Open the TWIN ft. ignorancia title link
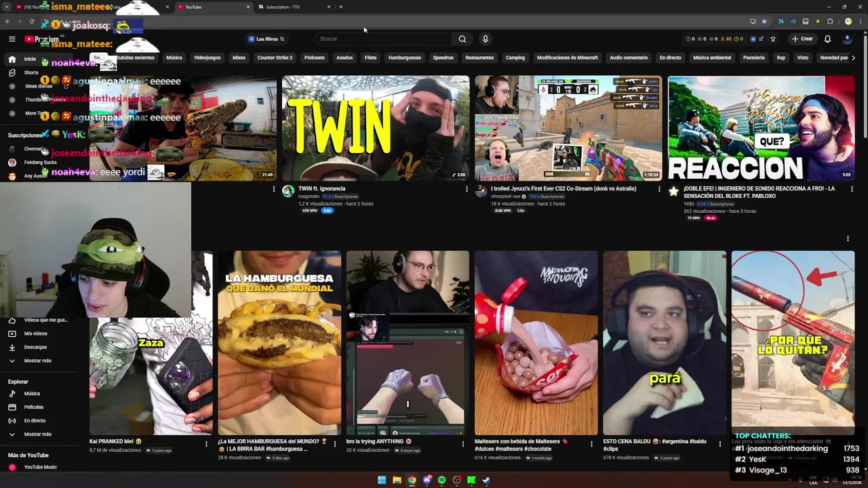 pyautogui.click(x=322, y=188)
